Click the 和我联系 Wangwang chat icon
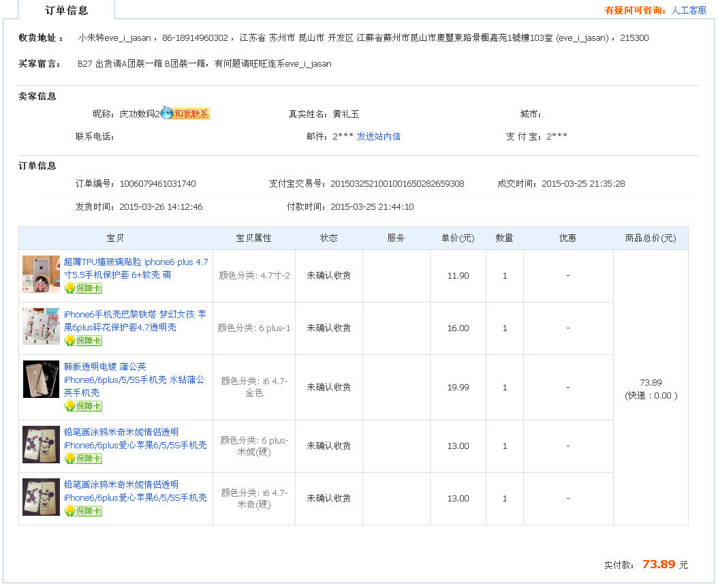 pyautogui.click(x=185, y=114)
